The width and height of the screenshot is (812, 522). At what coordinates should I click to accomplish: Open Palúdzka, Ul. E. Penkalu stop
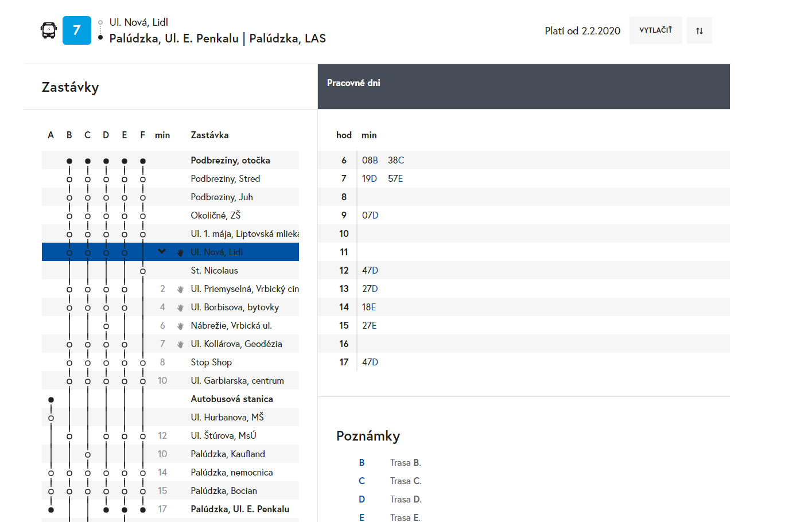(x=239, y=509)
